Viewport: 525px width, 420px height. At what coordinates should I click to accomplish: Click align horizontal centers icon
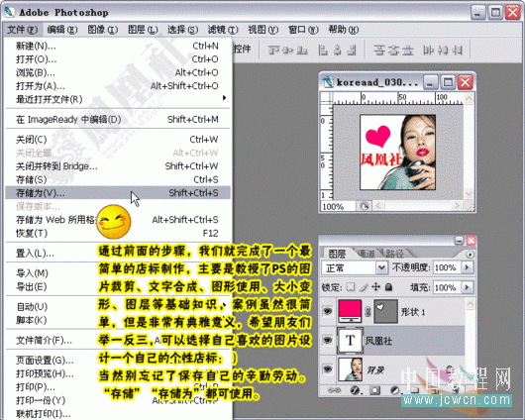tap(338, 51)
